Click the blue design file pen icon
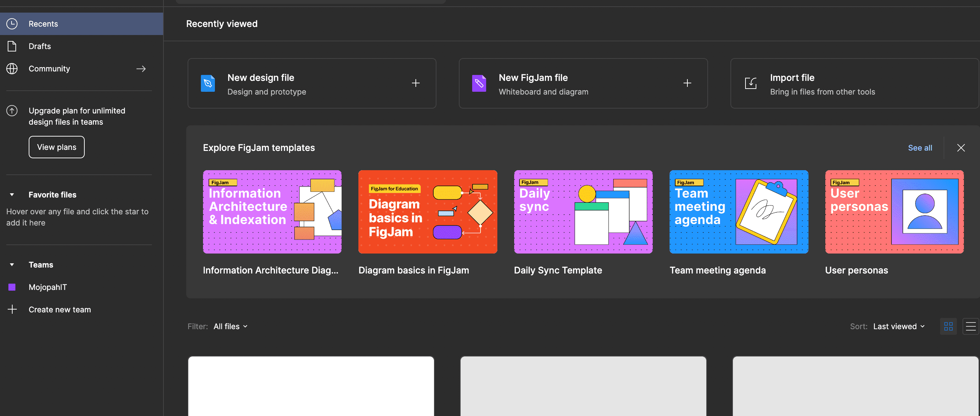 208,83
